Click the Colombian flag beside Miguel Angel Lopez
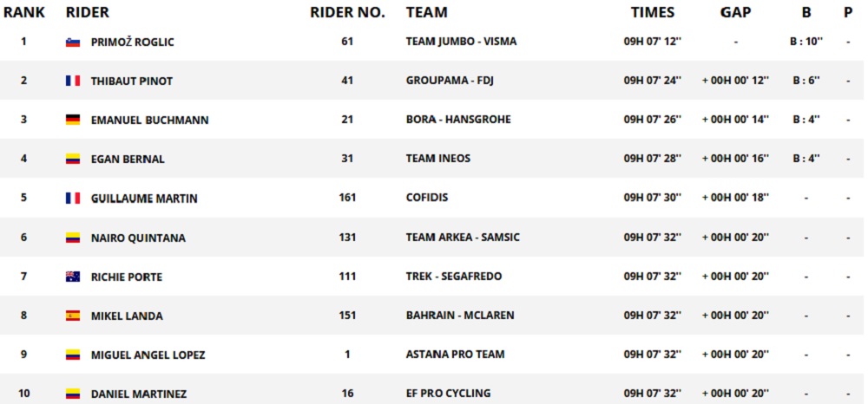This screenshot has width=868, height=404. (x=73, y=355)
